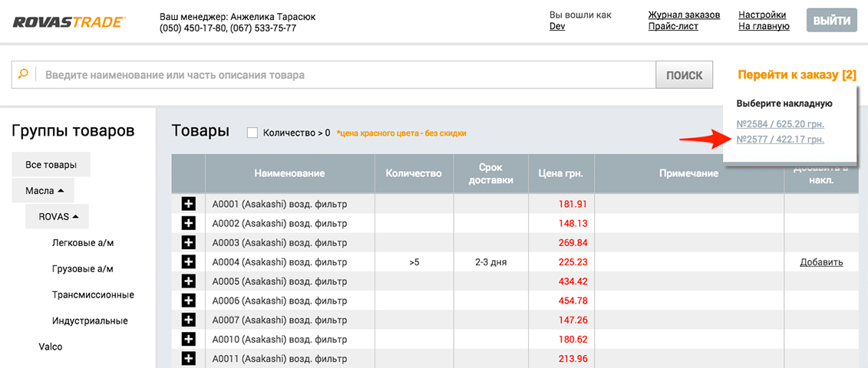Viewport: 868px width, 368px height.
Task: Click Добавить for A0004 filter
Action: click(x=821, y=262)
